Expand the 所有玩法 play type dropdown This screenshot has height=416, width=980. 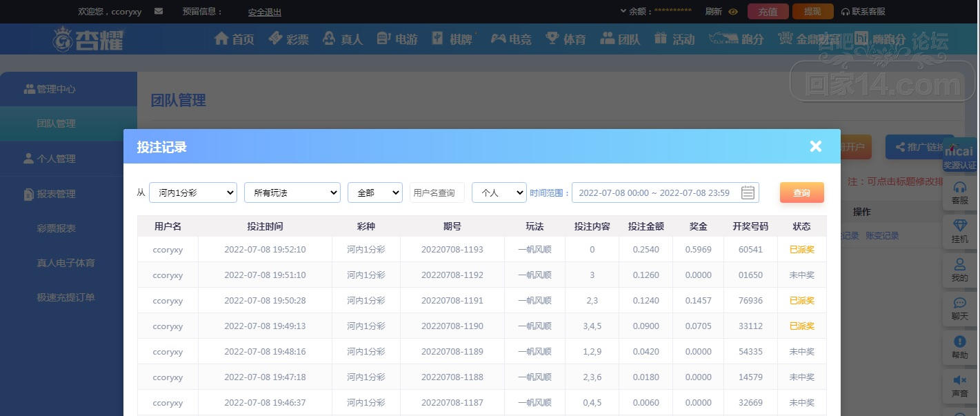(292, 193)
